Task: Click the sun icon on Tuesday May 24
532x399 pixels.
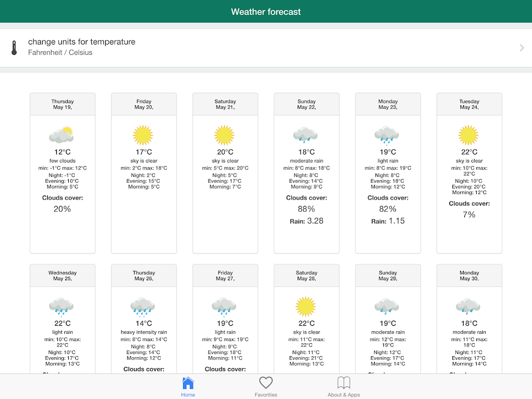Action: click(x=468, y=135)
